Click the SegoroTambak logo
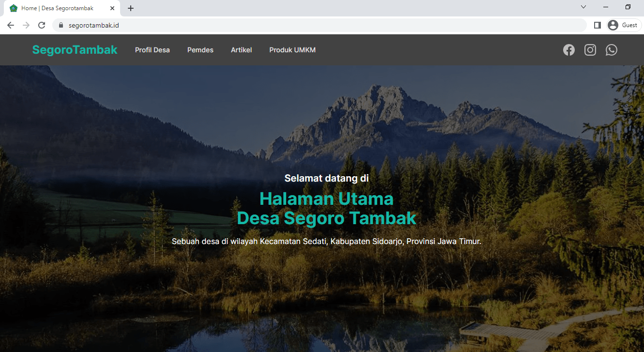644x352 pixels. [75, 50]
